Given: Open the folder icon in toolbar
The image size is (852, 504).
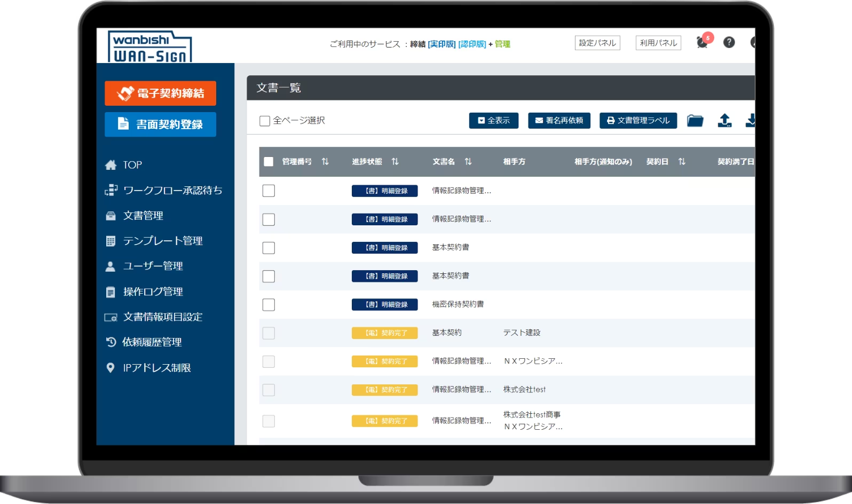Looking at the screenshot, I should (695, 121).
